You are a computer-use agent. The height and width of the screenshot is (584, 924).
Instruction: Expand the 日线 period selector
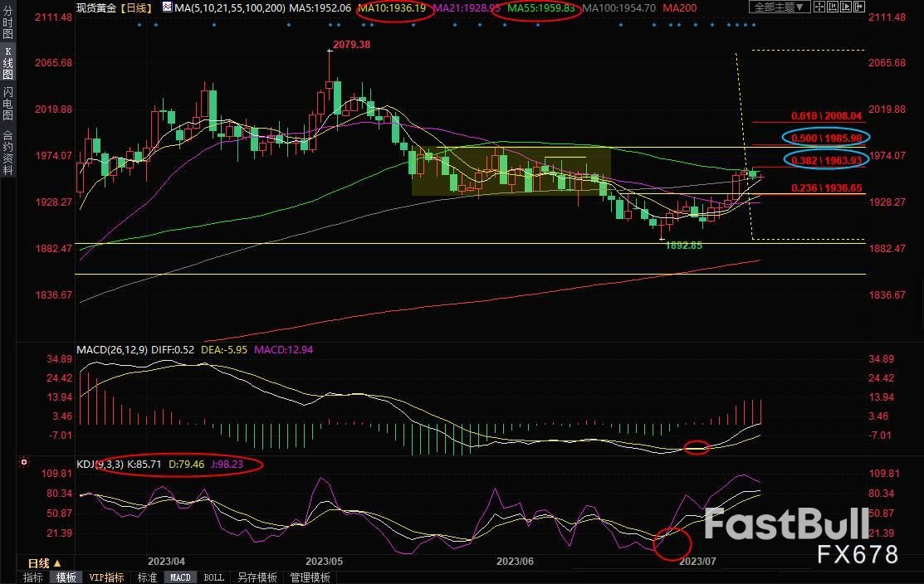(x=40, y=562)
